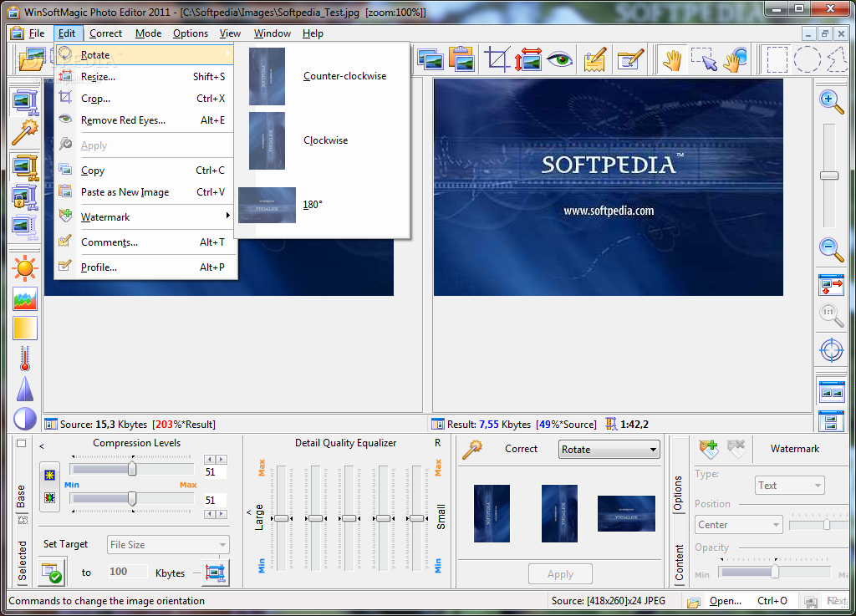Viewport: 856px width, 616px height.
Task: Open the Mode menu
Action: [x=149, y=33]
